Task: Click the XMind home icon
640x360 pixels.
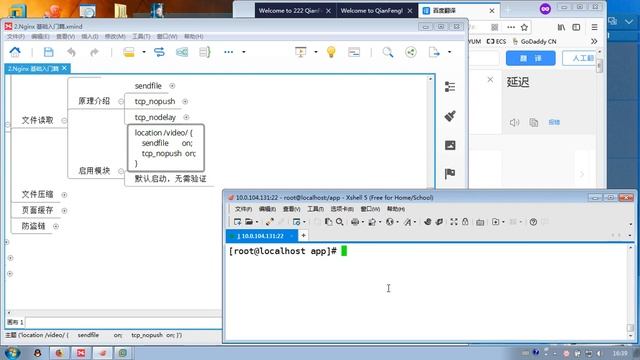Action: point(15,52)
